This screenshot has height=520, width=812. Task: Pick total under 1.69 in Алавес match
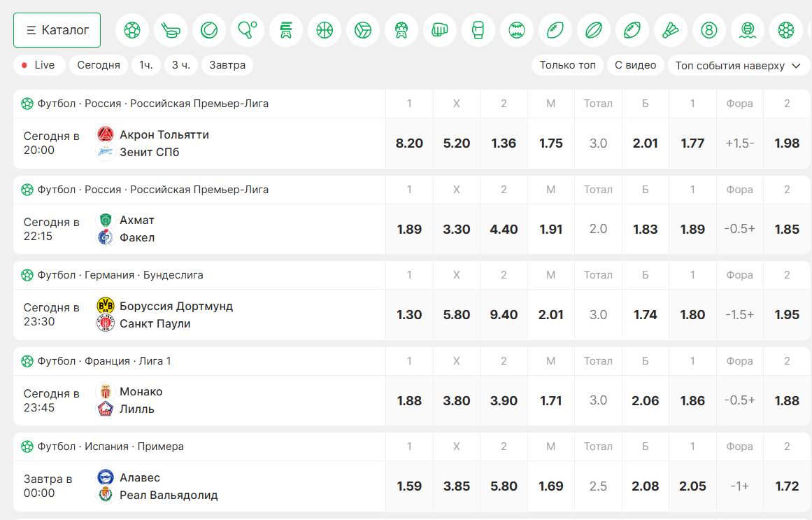[550, 486]
